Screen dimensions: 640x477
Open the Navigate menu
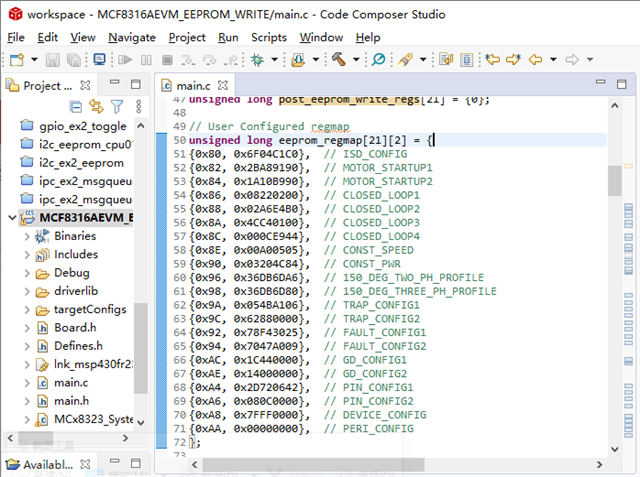click(x=132, y=38)
